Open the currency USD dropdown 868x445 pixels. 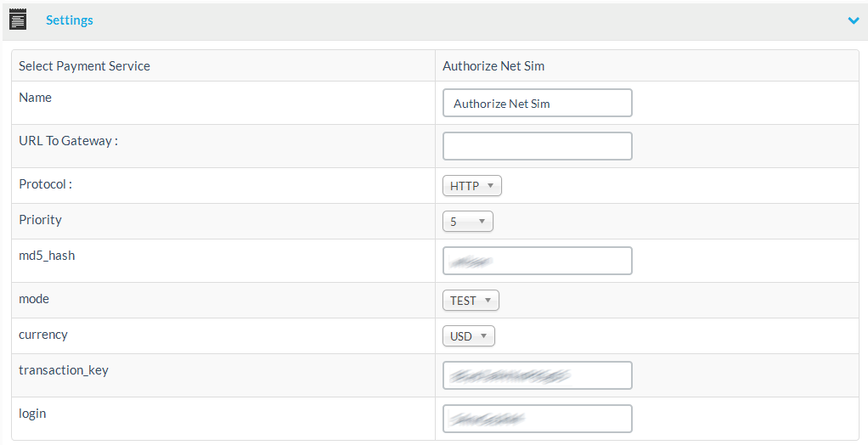[468, 335]
